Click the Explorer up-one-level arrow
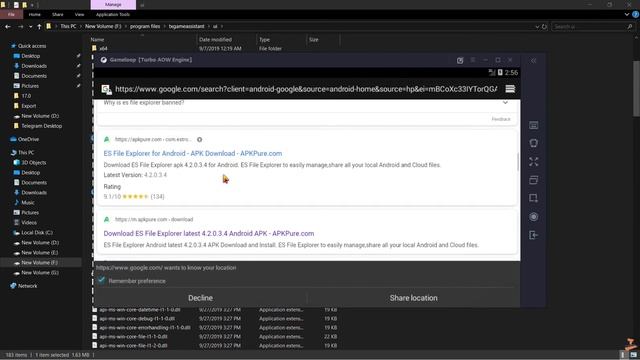This screenshot has height=360, width=640. pos(39,27)
